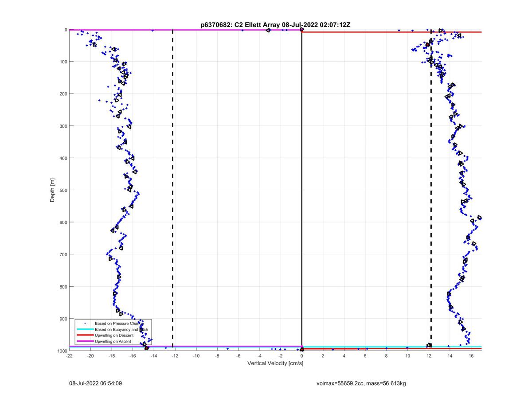Click velocity axis tick label 16

(471, 355)
